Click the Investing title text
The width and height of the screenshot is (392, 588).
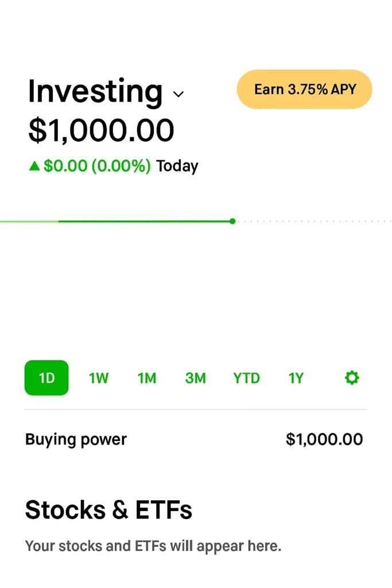pyautogui.click(x=94, y=92)
